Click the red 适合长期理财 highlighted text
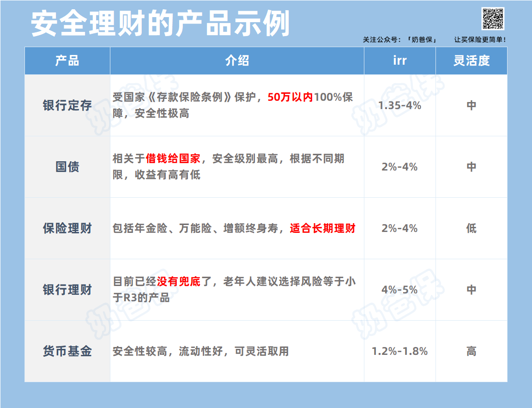The image size is (532, 408). point(322,228)
